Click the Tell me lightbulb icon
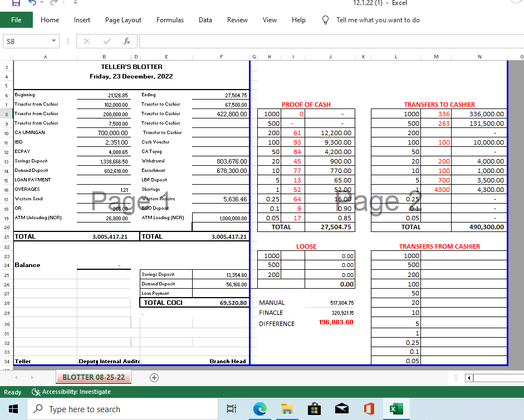Screen dimensions: 524x420 325,20
